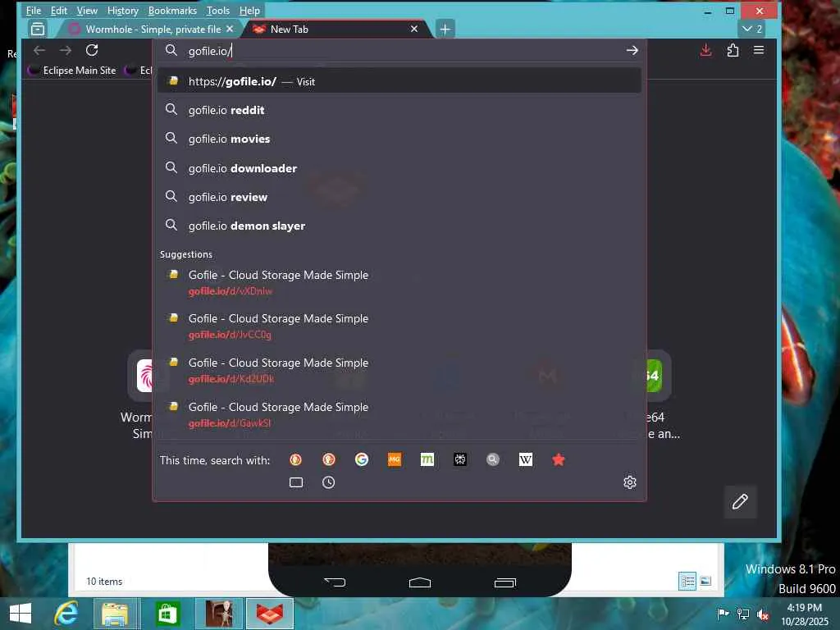Search with Mojeek green m icon
Screen dimensions: 840x630
pos(427,459)
